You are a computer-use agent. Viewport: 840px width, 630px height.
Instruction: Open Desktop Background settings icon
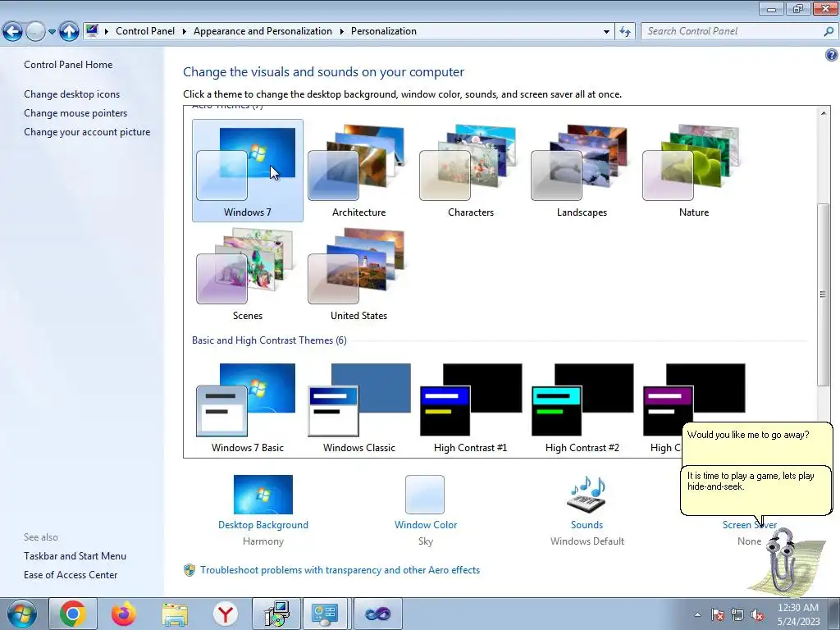tap(263, 495)
